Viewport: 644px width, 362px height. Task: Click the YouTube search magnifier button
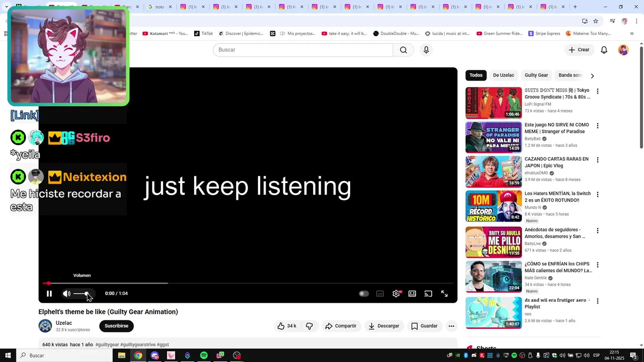tap(404, 50)
